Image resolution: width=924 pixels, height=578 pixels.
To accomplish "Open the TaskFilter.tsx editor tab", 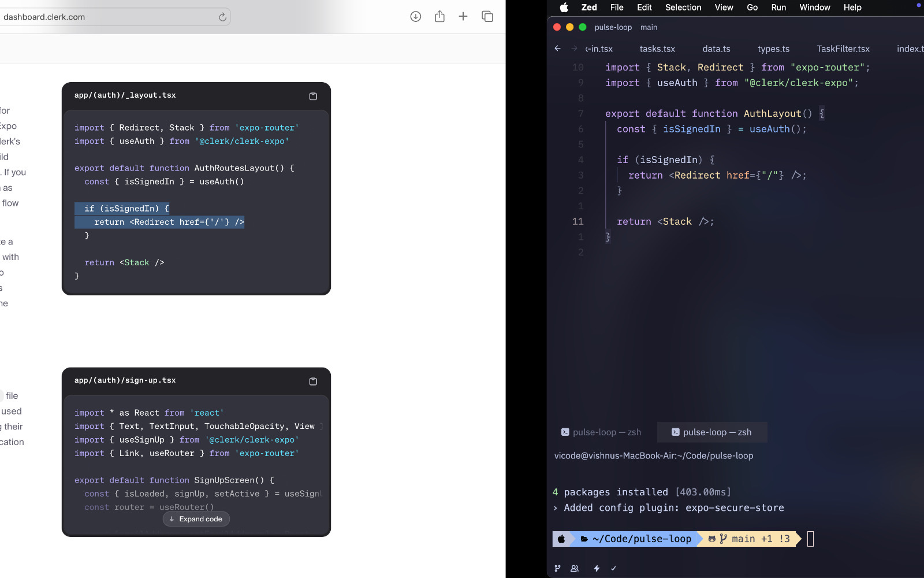I will click(843, 49).
